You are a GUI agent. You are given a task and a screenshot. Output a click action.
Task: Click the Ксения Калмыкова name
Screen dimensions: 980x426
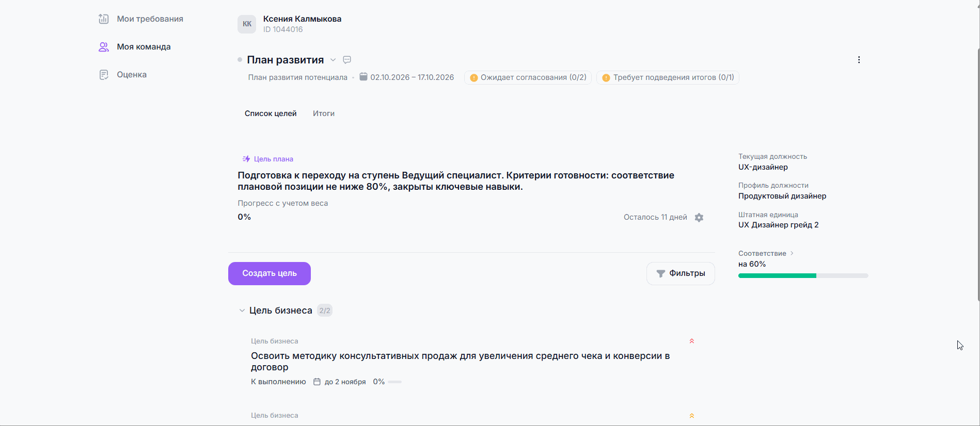(x=302, y=19)
